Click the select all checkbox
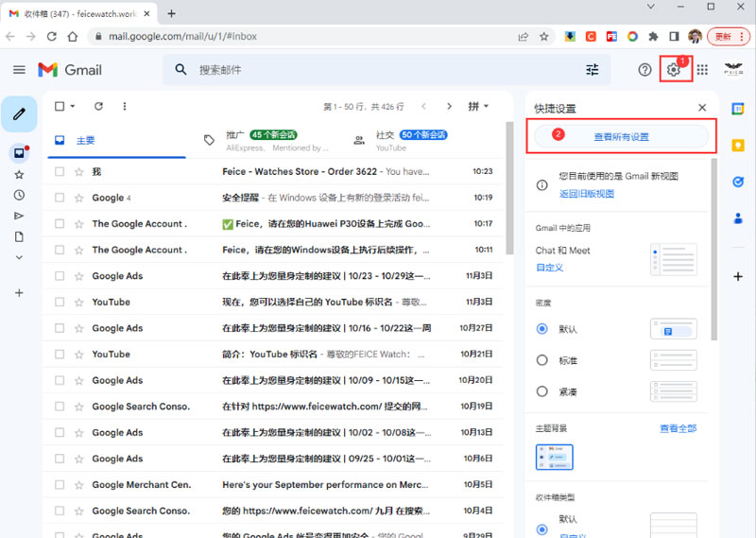The height and width of the screenshot is (538, 756). pyautogui.click(x=60, y=106)
